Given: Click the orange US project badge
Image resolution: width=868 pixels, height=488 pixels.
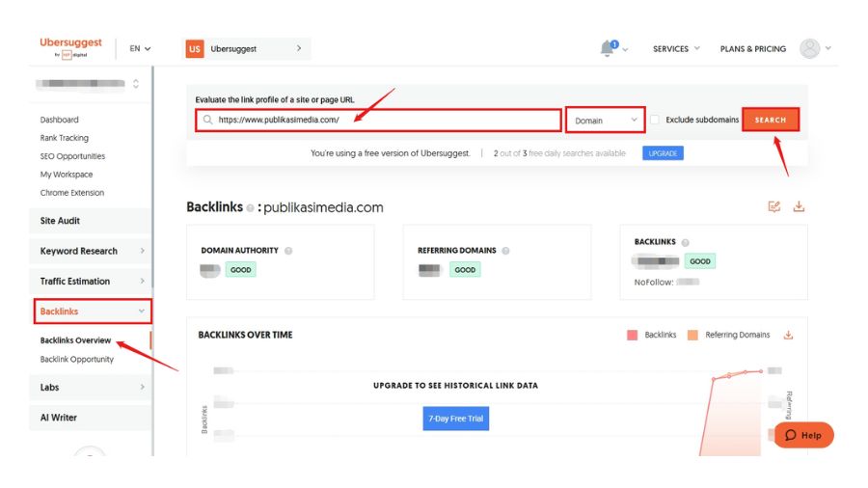Looking at the screenshot, I should click(x=194, y=48).
